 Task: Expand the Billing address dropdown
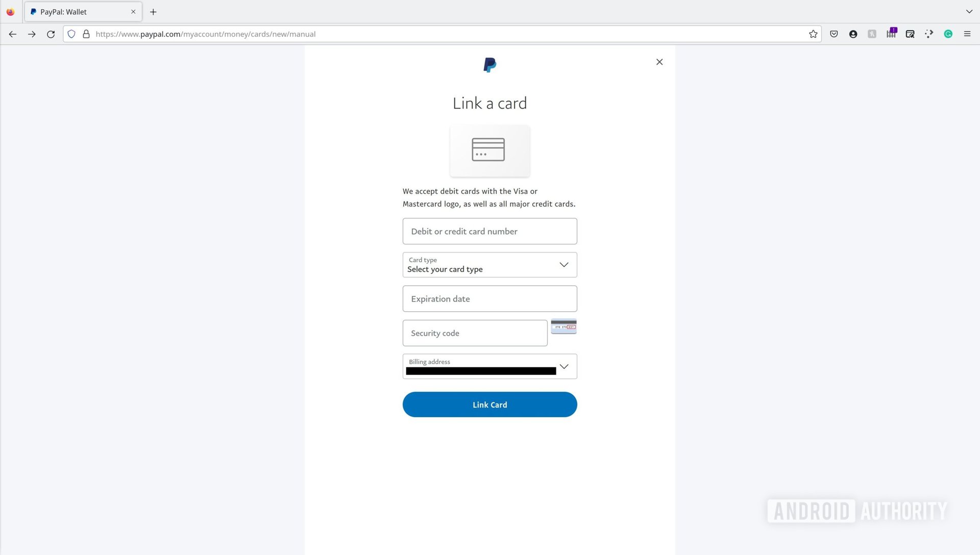pos(564,366)
